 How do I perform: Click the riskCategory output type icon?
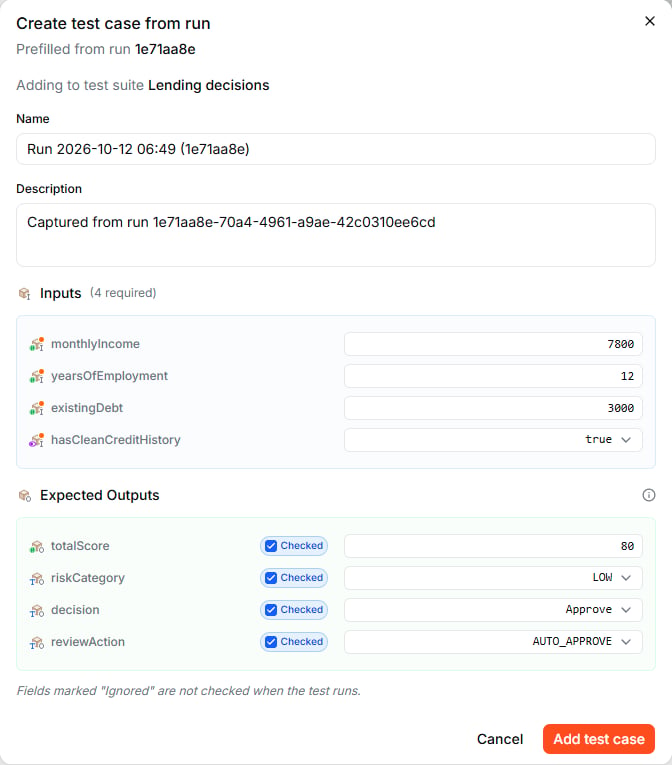click(x=37, y=578)
